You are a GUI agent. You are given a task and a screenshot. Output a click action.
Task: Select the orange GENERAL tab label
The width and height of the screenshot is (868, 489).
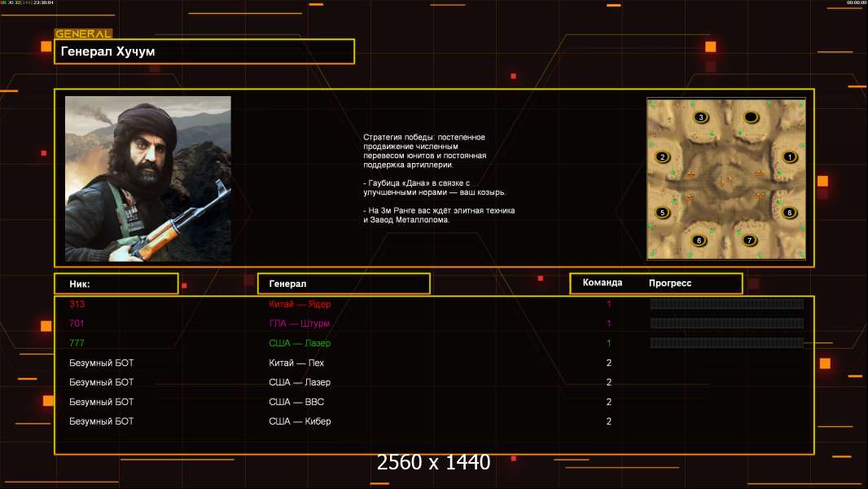(83, 34)
